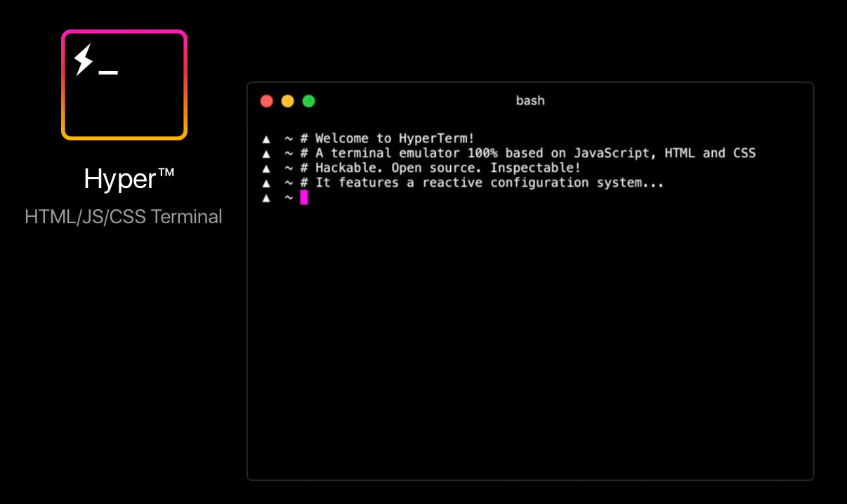This screenshot has height=504, width=847.
Task: Click the word 'CSS' ending the second line
Action: [x=744, y=153]
